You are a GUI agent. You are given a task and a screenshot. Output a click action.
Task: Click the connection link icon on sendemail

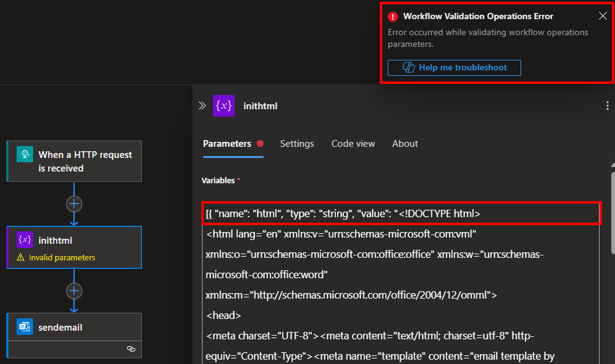(131, 349)
